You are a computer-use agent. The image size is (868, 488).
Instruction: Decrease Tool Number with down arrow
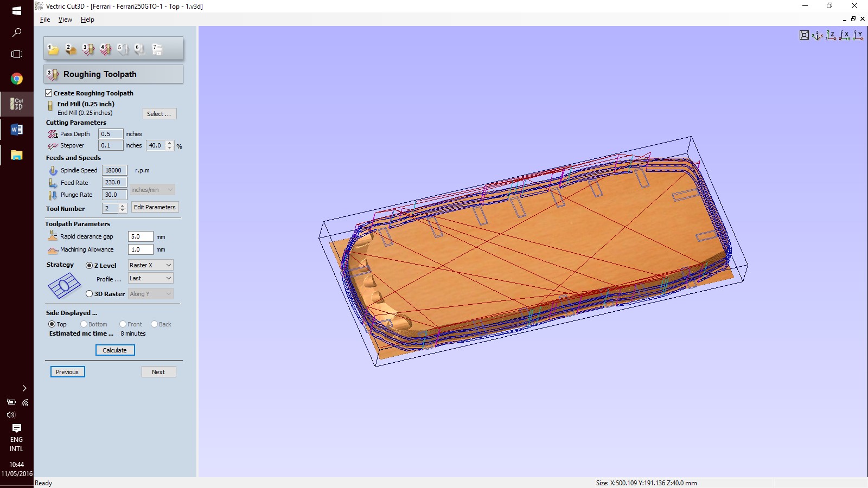[x=122, y=211]
